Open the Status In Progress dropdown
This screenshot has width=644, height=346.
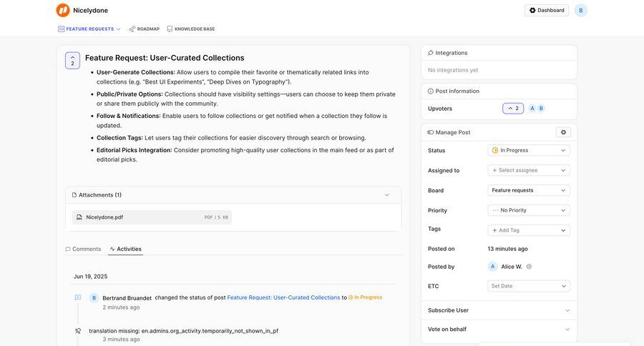click(529, 150)
